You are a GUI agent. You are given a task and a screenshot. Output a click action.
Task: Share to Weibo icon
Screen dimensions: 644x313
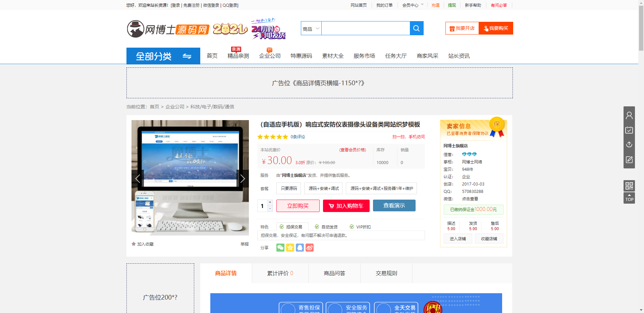point(310,248)
